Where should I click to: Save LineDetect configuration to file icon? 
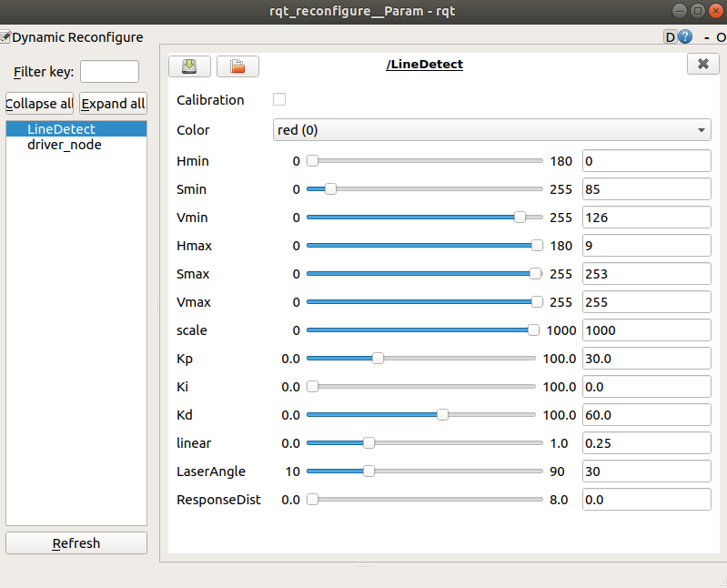point(189,66)
